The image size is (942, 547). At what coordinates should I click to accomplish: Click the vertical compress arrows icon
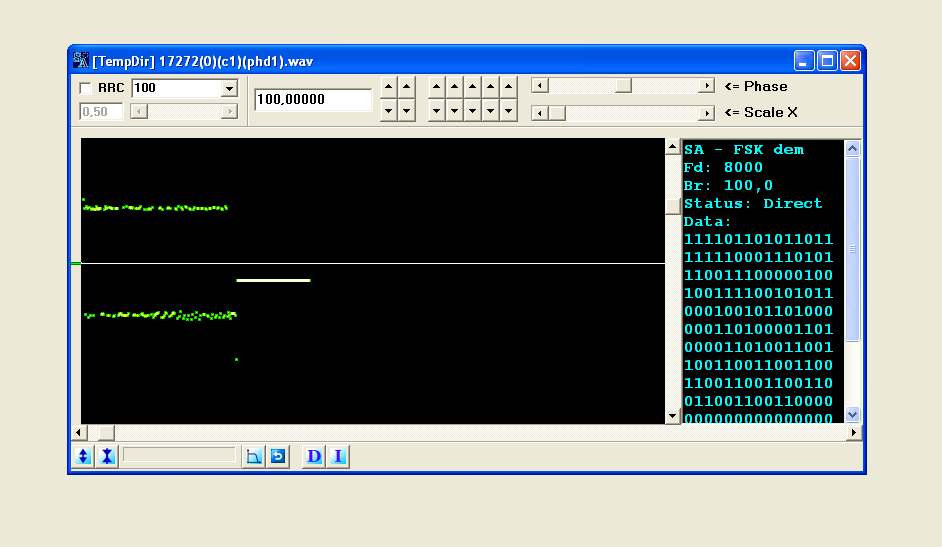(x=107, y=456)
